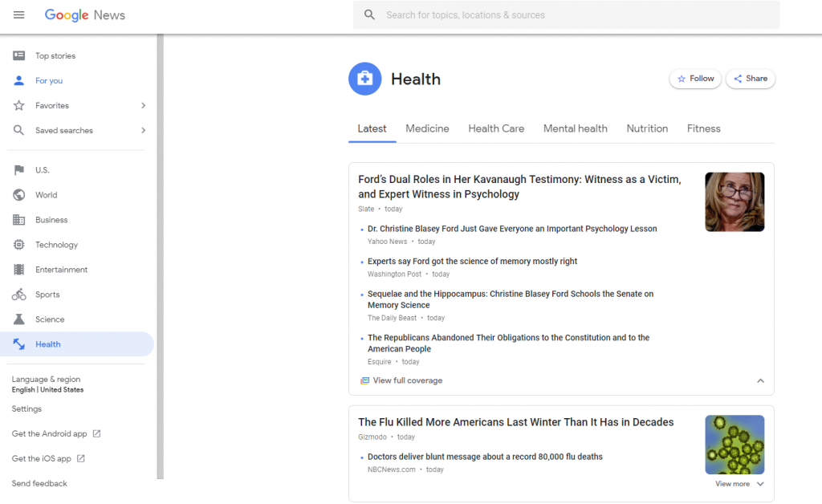Open Science section via flask icon
The height and width of the screenshot is (504, 822).
click(x=19, y=319)
